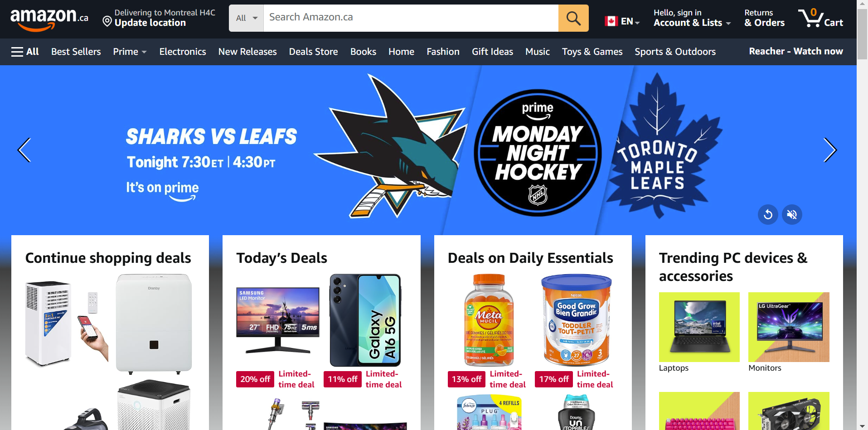Viewport: 868px width, 430px height.
Task: Click the location pin Update location
Action: 159,18
